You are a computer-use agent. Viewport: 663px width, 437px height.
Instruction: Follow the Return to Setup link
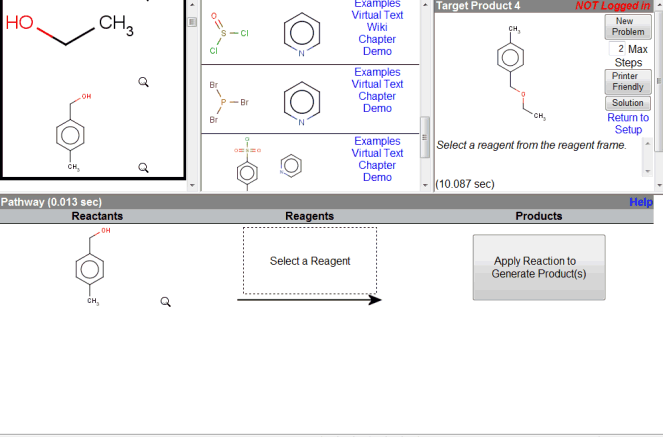[x=628, y=124]
